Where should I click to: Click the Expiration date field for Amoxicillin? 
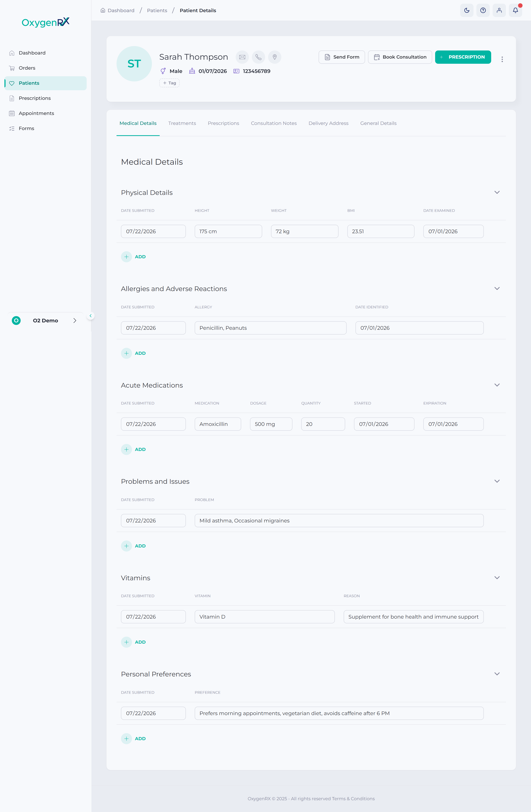(x=454, y=424)
